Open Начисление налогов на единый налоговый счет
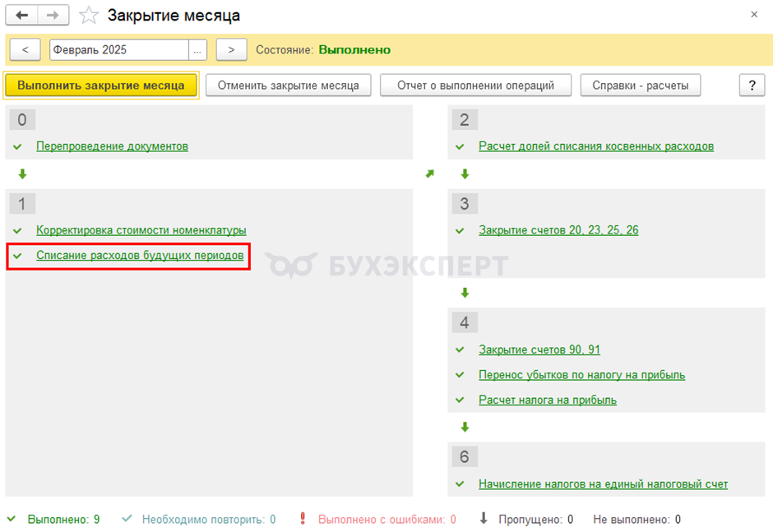 [603, 484]
